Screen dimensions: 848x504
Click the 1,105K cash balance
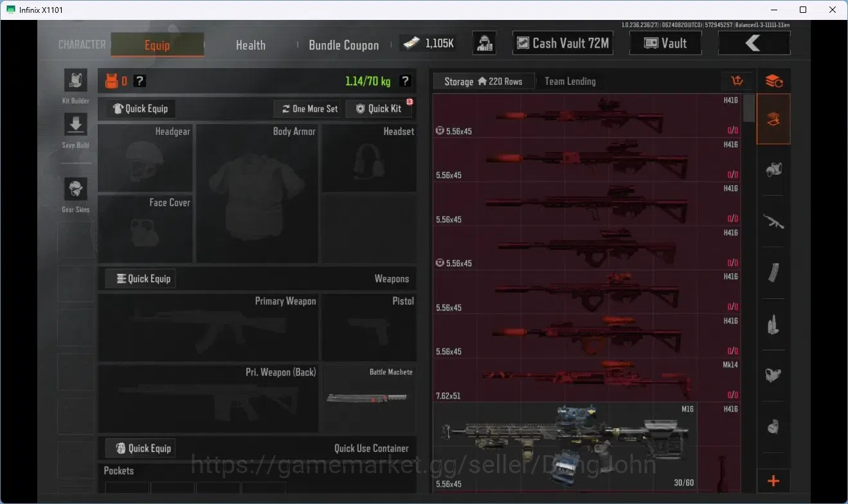coord(440,43)
